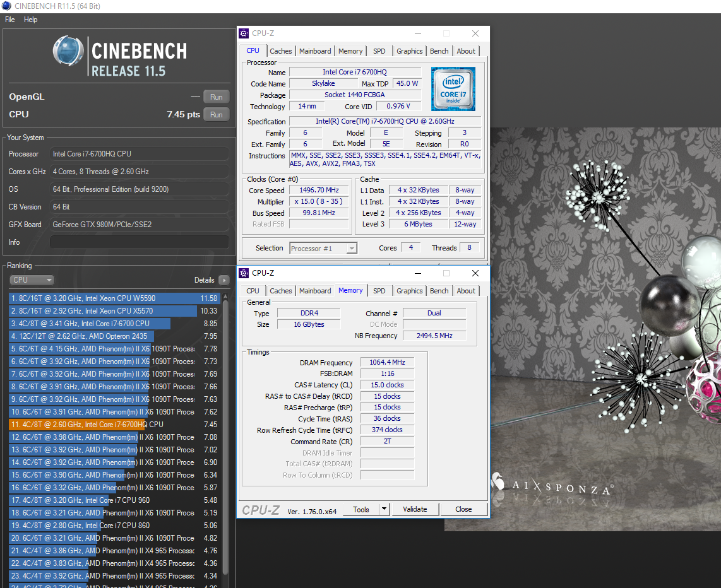Click the lower CPU-Z window's title bar icon
This screenshot has height=588, width=721.
tap(244, 273)
